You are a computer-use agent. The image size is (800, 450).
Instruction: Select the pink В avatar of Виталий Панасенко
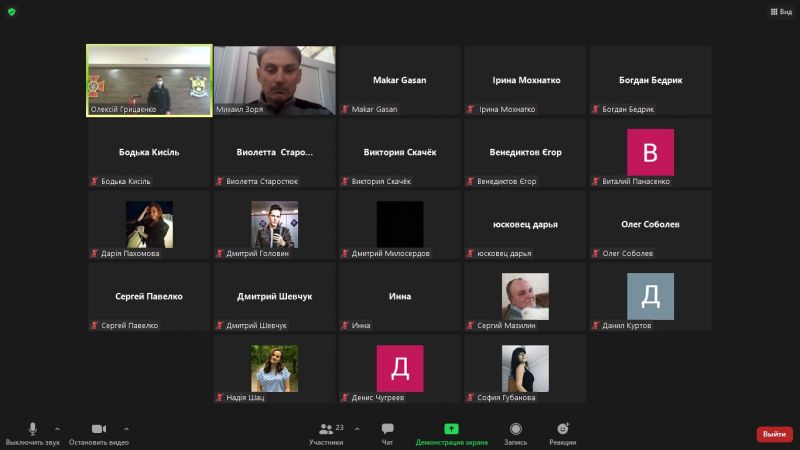click(651, 152)
